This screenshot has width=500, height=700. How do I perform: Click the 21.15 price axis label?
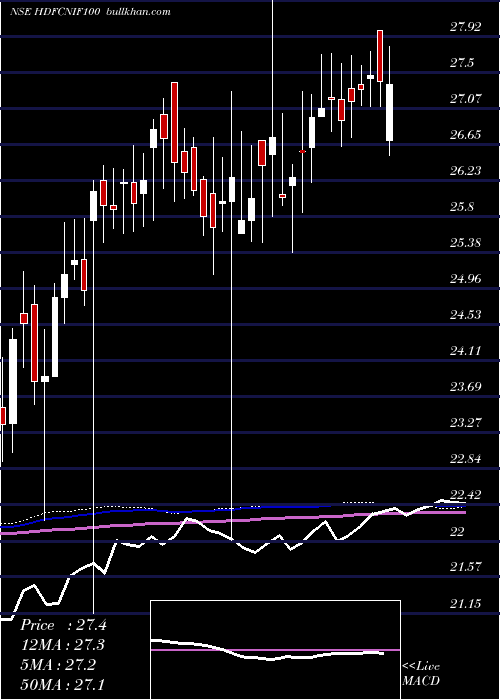tap(466, 604)
